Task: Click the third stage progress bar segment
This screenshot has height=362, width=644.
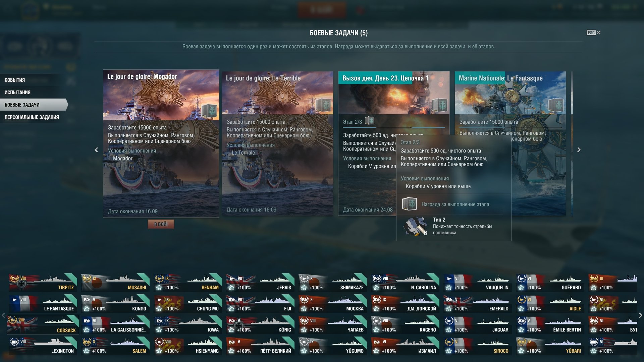Action: click(428, 127)
